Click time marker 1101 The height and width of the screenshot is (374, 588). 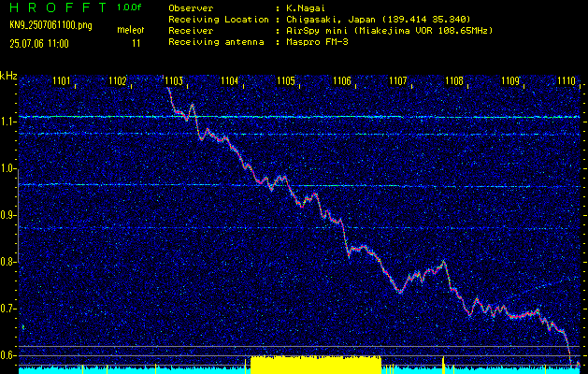[61, 80]
